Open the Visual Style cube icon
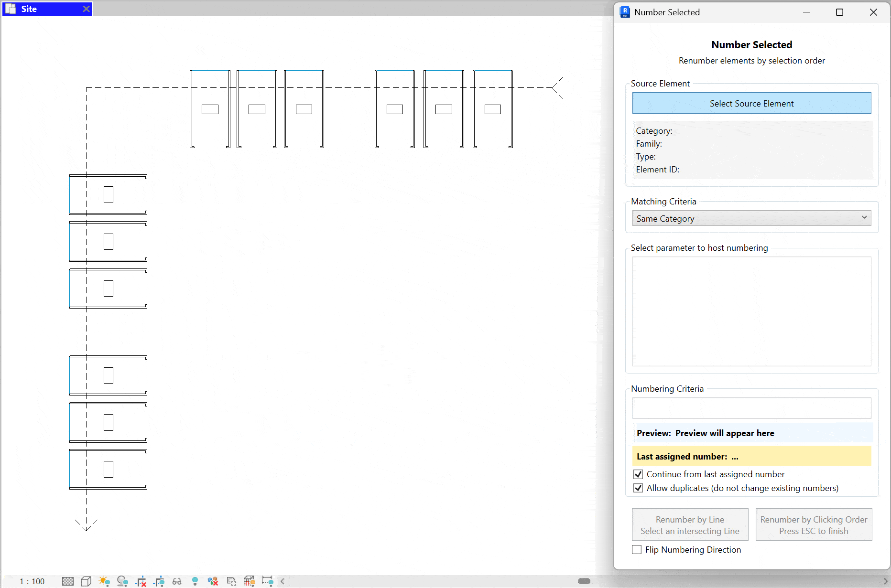Viewport: 891px width, 588px height. tap(86, 581)
